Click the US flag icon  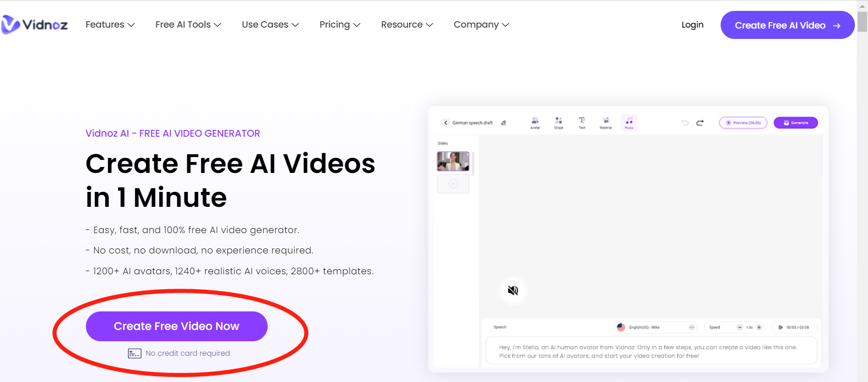(621, 327)
